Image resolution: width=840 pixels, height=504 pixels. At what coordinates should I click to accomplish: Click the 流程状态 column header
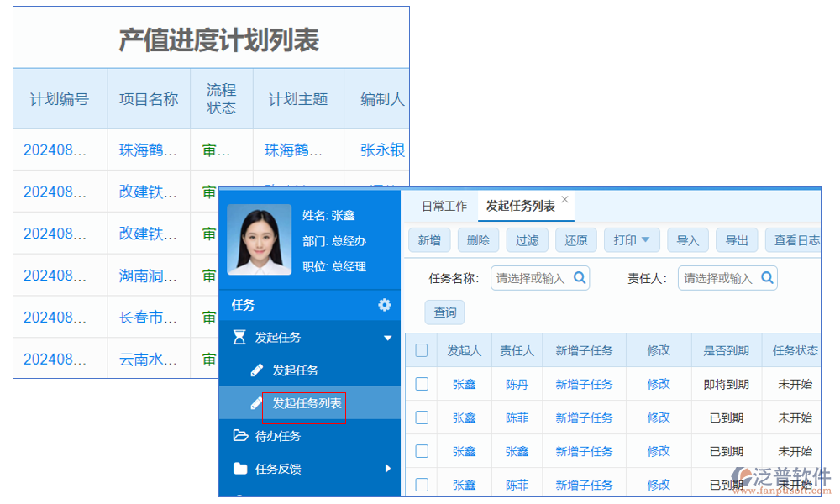pos(221,98)
